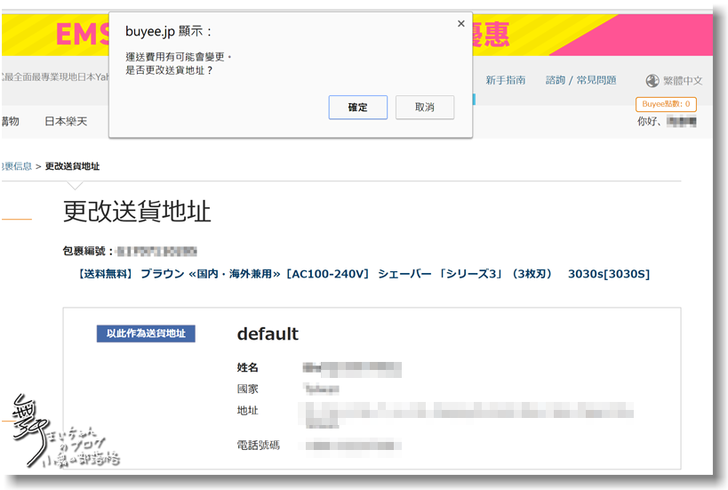Viewport: 728px width, 490px height.
Task: Click the 你好 greeting username
Action: 681,122
